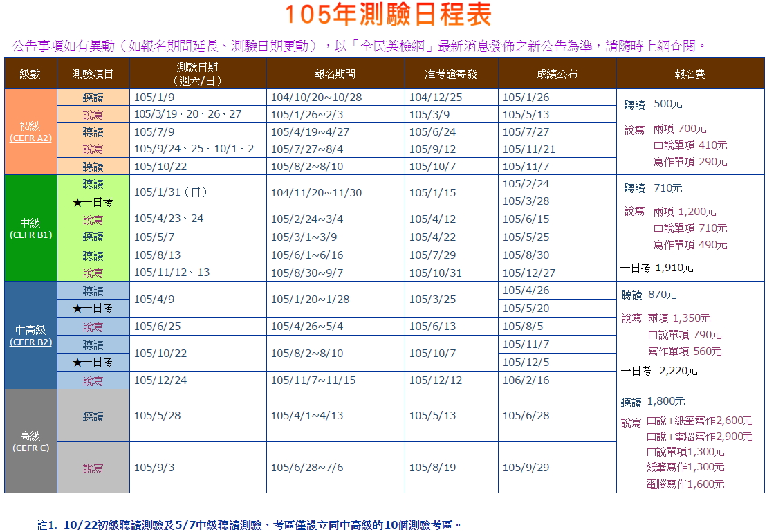Click the 報名費 column header

(x=690, y=74)
